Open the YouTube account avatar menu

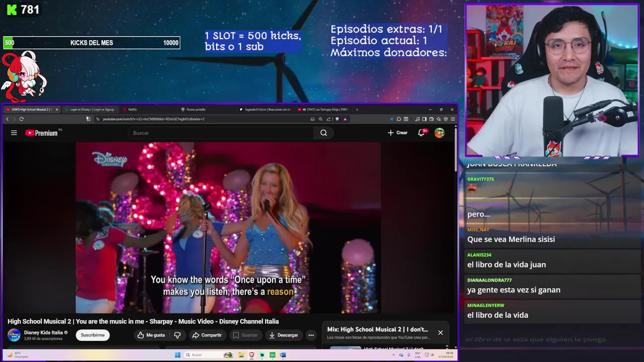click(x=439, y=133)
